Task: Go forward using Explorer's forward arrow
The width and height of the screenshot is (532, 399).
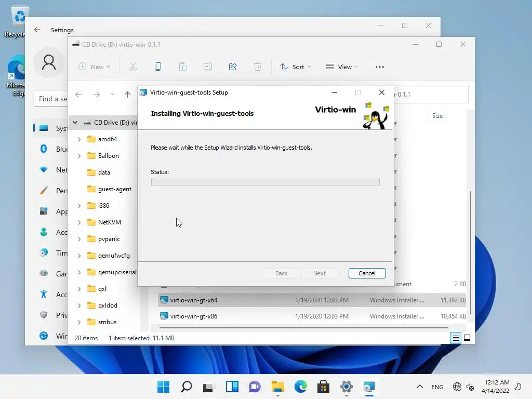Action: tap(97, 95)
